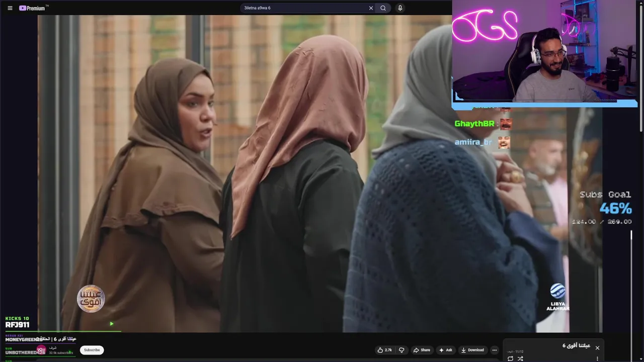Download the video
Image resolution: width=644 pixels, height=362 pixels.
tap(472, 350)
